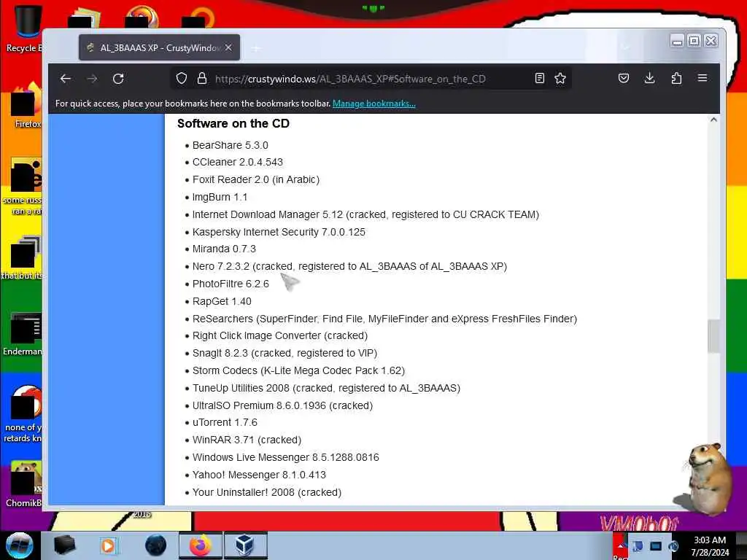Image resolution: width=747 pixels, height=560 pixels.
Task: Click the volume tray icon
Action: click(x=673, y=546)
